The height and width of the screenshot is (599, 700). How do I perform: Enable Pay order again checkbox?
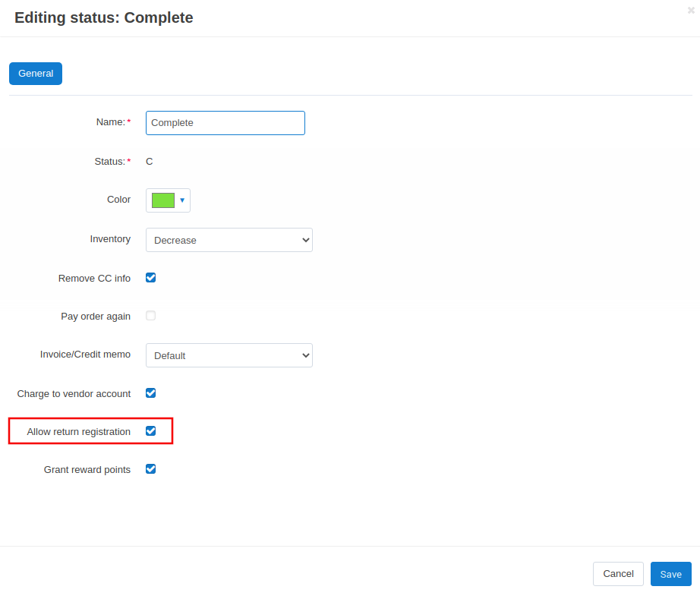pos(151,316)
